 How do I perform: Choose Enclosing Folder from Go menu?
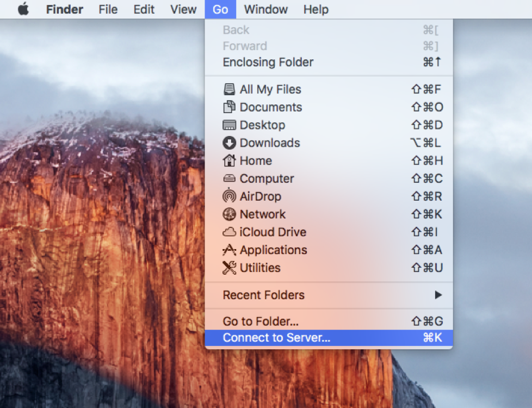pos(329,62)
